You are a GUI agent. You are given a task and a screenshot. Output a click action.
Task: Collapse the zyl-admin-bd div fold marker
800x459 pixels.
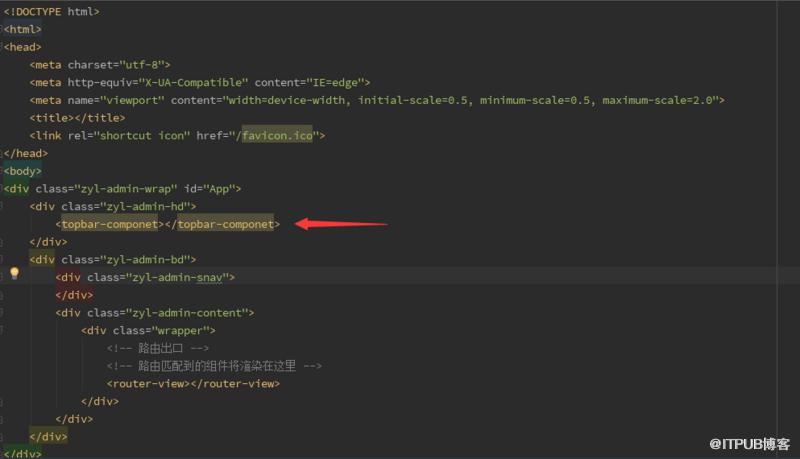point(2,260)
